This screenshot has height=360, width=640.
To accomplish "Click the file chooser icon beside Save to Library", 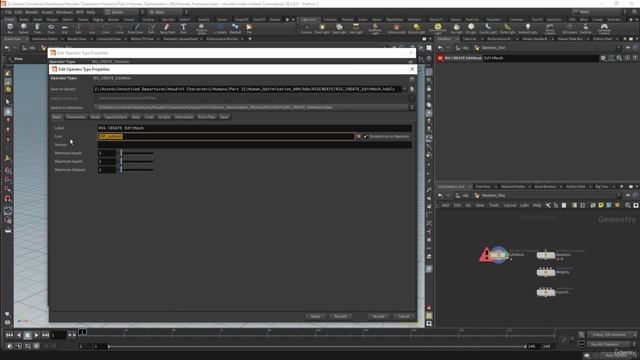I will click(412, 89).
